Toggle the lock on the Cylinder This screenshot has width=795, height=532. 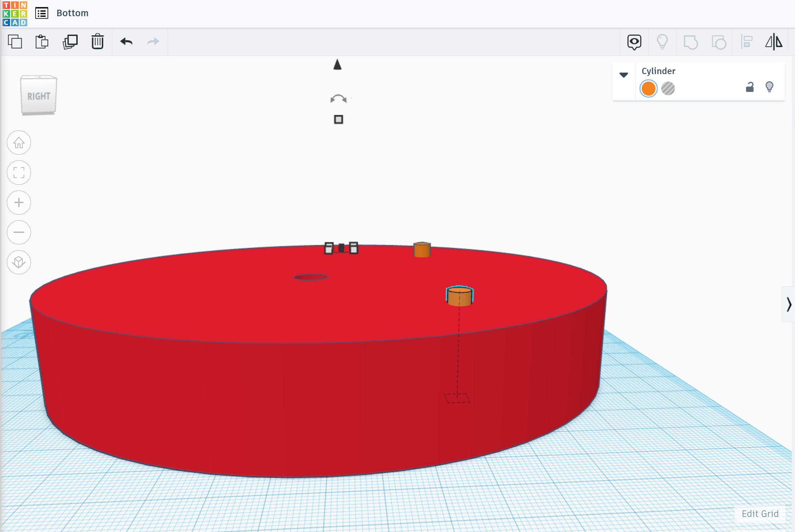point(750,87)
